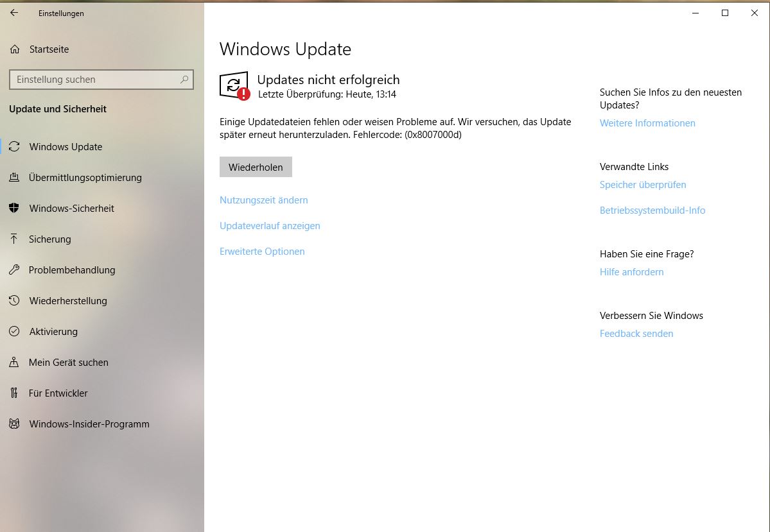Open Updateverlauf anzeigen link
The width and height of the screenshot is (770, 532).
click(x=270, y=226)
